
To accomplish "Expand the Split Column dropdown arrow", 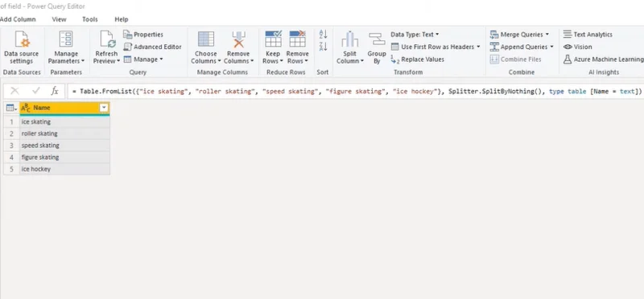I will tap(362, 61).
